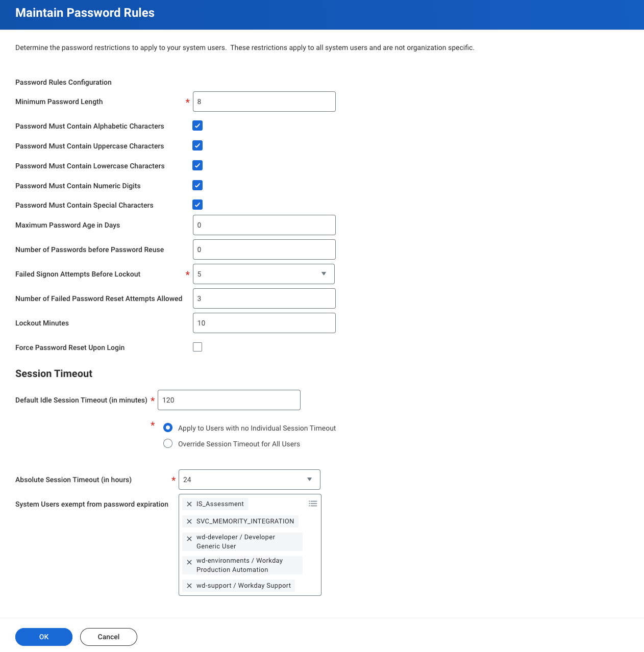Uncheck Password Must Contain Special Characters
Image resolution: width=644 pixels, height=652 pixels.
(197, 205)
